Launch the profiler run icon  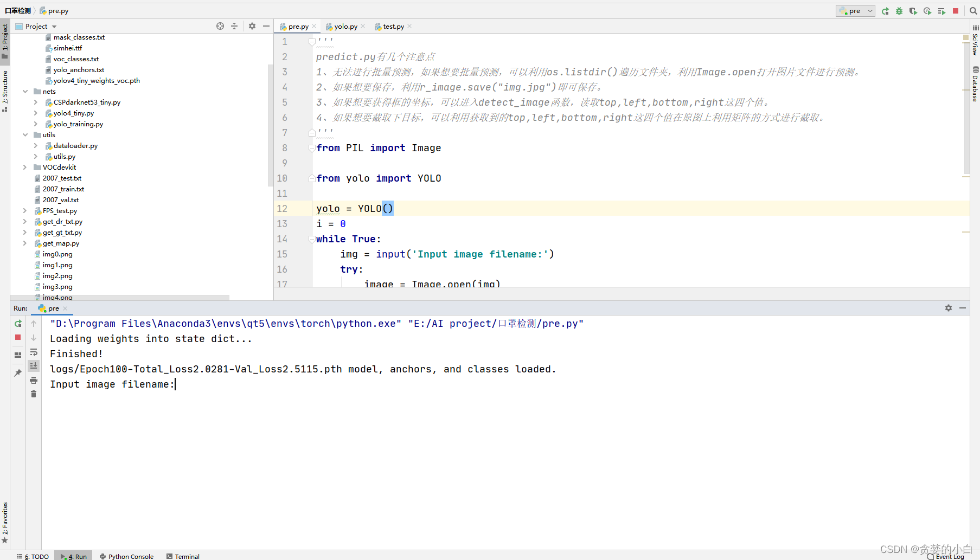coord(927,11)
